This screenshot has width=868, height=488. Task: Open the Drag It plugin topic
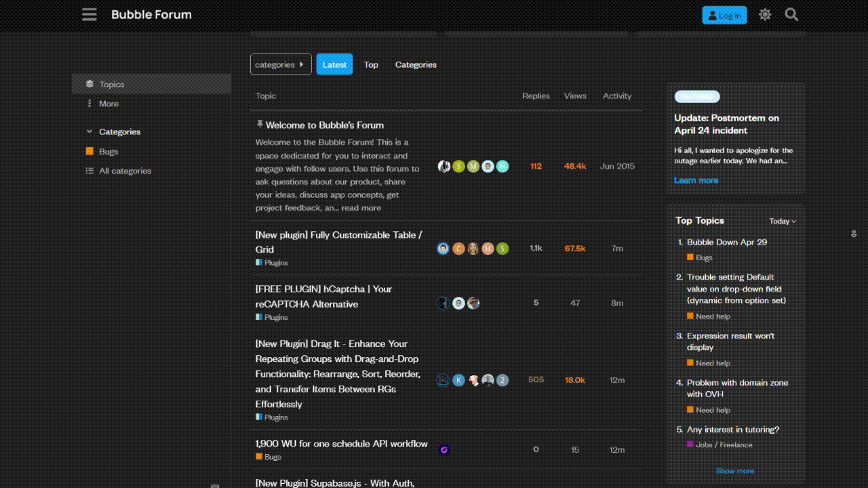click(x=338, y=373)
